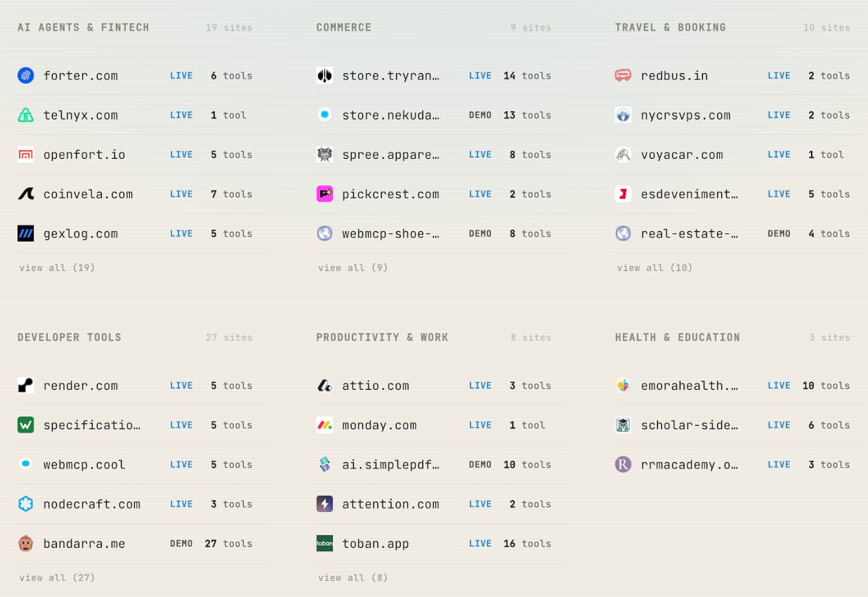Click the spree.appare… site icon
This screenshot has height=597, width=868.
pos(324,155)
